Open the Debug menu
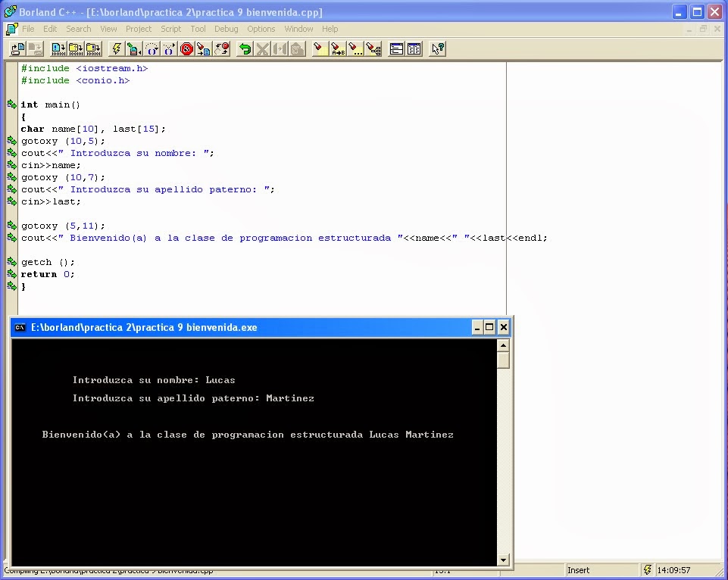This screenshot has height=580, width=728. click(x=225, y=29)
